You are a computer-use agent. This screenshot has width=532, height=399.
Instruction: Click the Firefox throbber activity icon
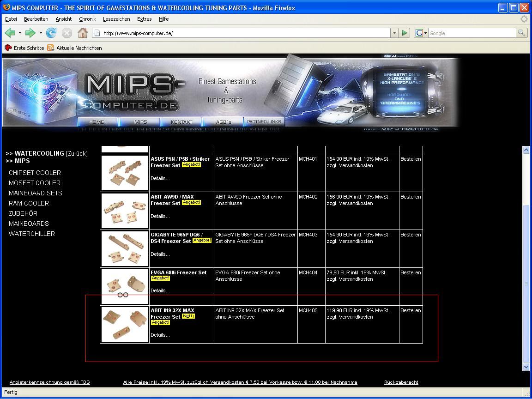(524, 19)
